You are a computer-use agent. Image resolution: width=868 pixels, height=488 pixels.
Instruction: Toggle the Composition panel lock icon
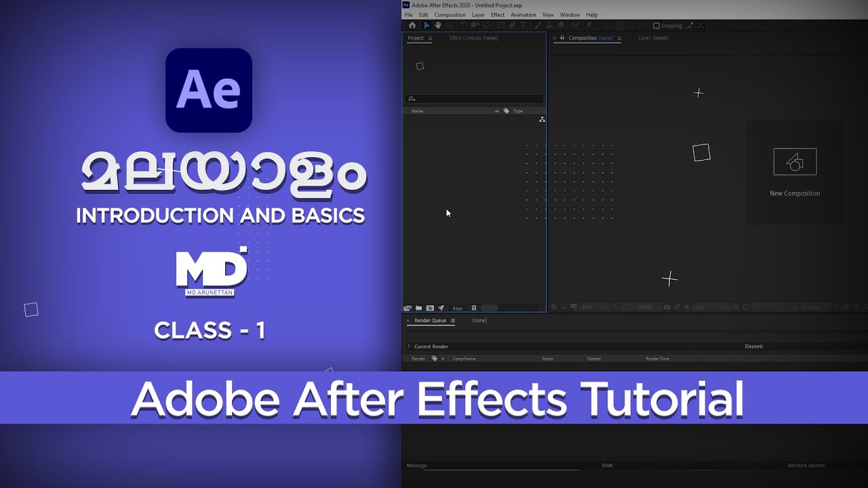click(562, 38)
